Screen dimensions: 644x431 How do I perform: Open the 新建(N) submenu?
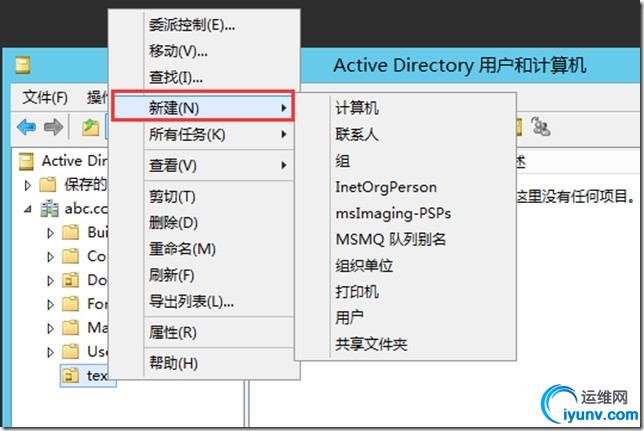click(x=203, y=108)
